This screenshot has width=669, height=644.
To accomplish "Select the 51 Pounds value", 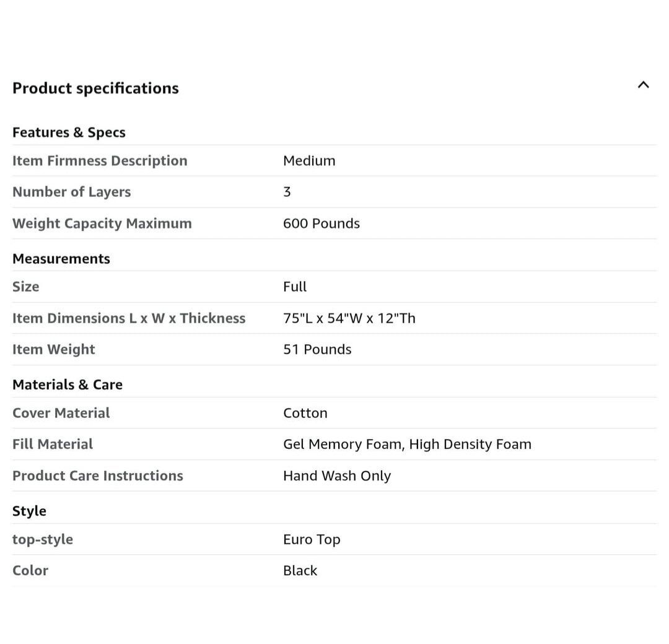I will click(x=317, y=349).
